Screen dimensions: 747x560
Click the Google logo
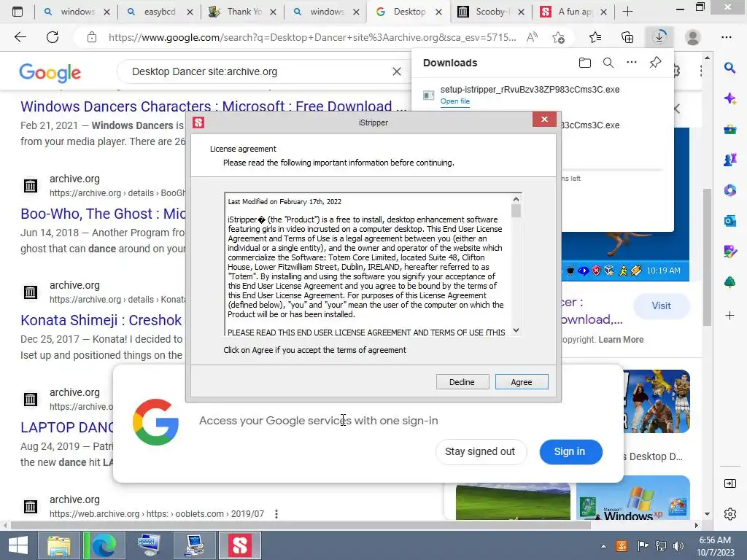[50, 72]
